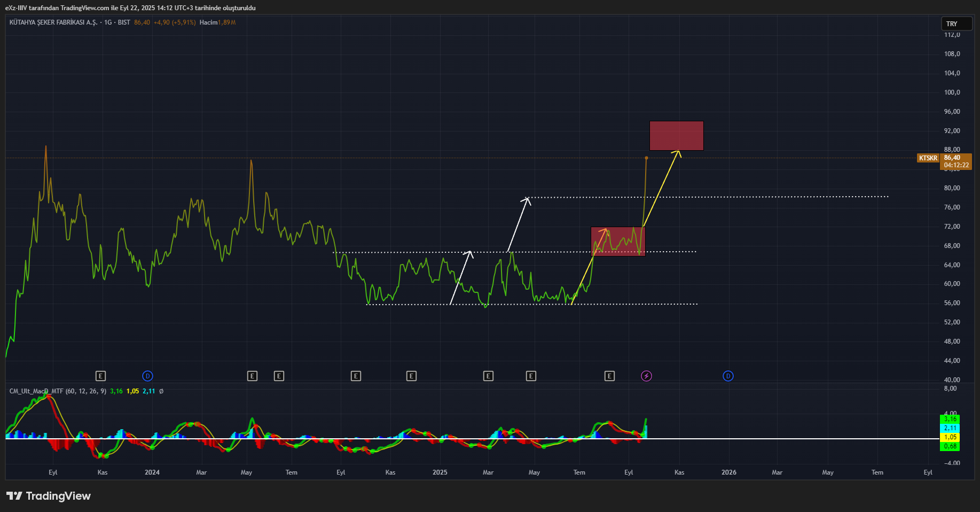
Task: Click the KÜTAHYA ŞEKER FABRİKASI A.Ş. symbol title
Action: (53, 22)
